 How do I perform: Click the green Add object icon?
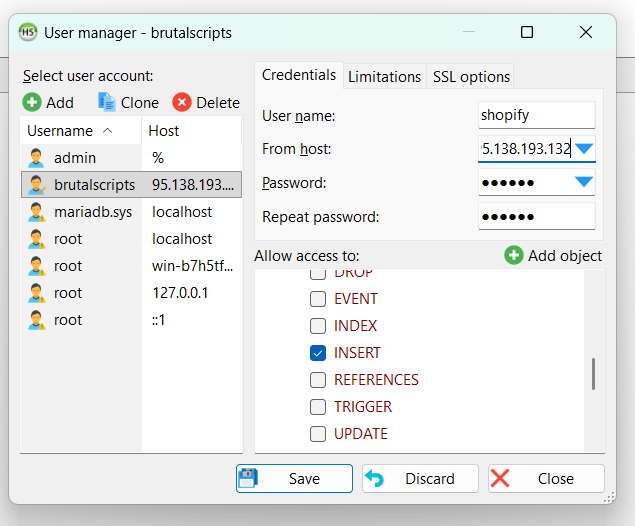pos(514,256)
